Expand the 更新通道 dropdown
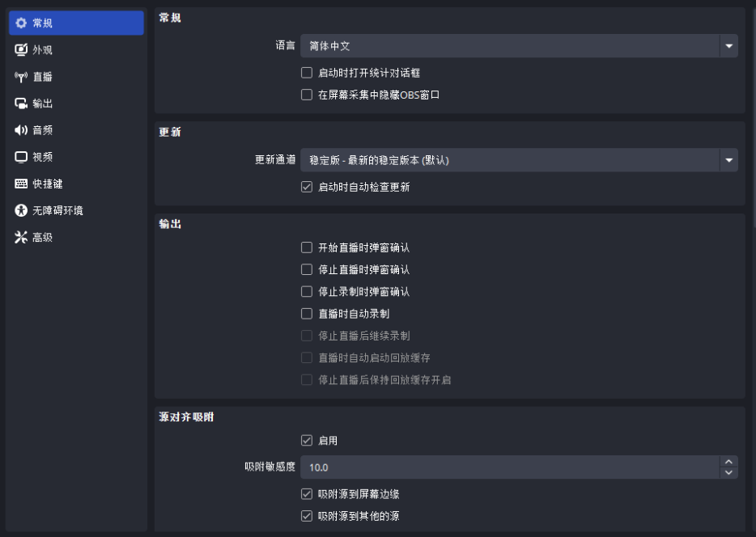 tap(518, 159)
